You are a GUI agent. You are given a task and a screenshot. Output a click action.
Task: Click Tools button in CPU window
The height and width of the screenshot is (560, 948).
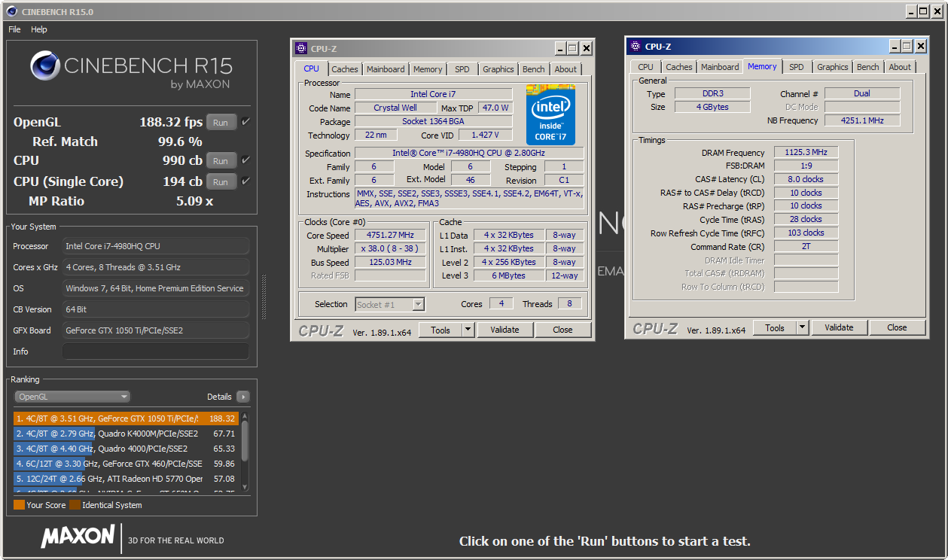coord(440,330)
